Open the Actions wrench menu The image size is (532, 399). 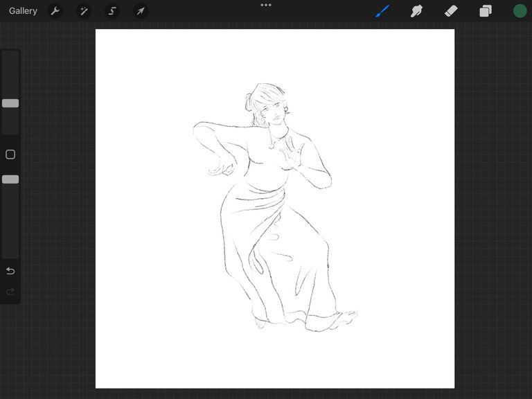pos(55,11)
